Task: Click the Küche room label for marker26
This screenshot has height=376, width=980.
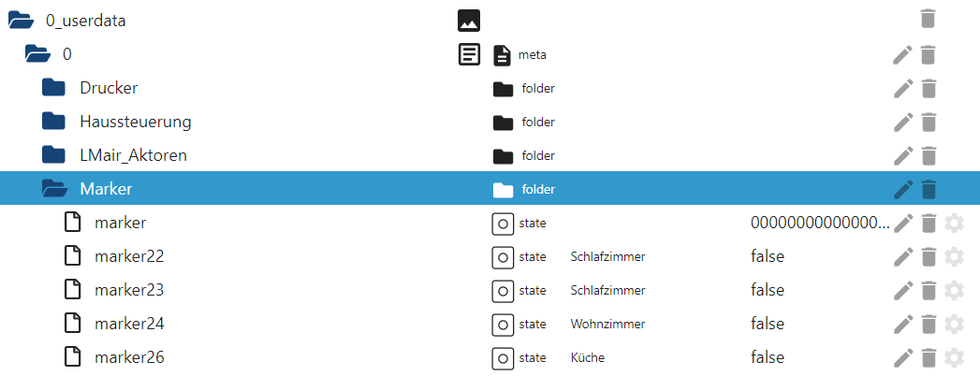Action: click(588, 358)
